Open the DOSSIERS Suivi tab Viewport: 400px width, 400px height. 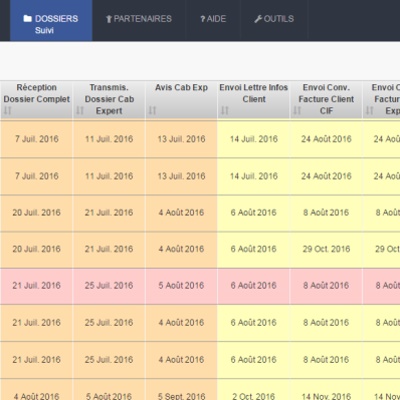pyautogui.click(x=51, y=21)
